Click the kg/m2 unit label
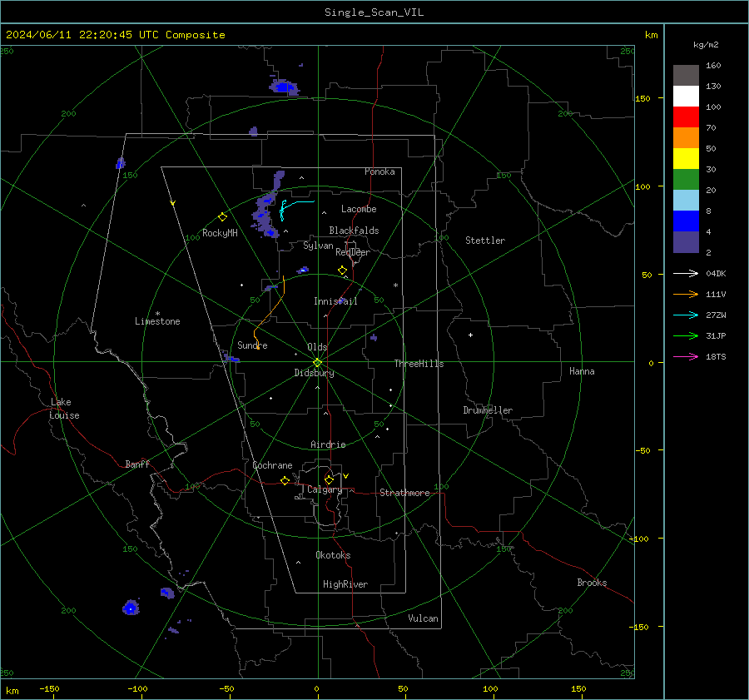This screenshot has height=700, width=749. point(706,45)
